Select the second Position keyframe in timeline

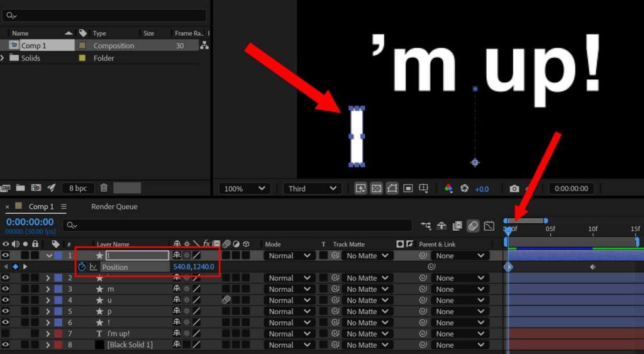pos(592,267)
